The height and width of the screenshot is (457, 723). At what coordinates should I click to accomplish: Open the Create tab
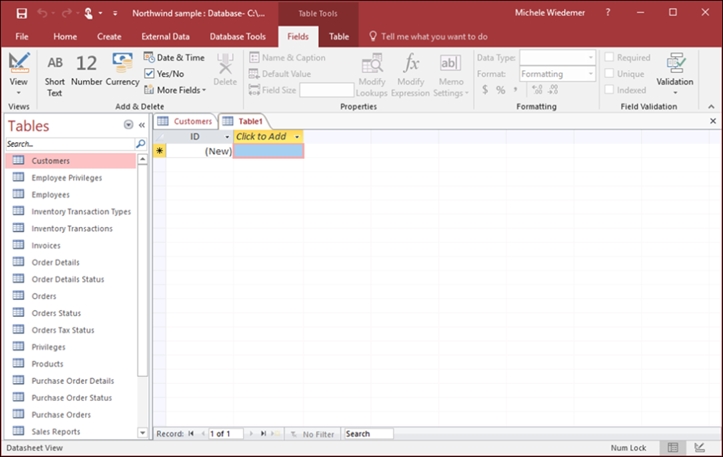pos(109,36)
